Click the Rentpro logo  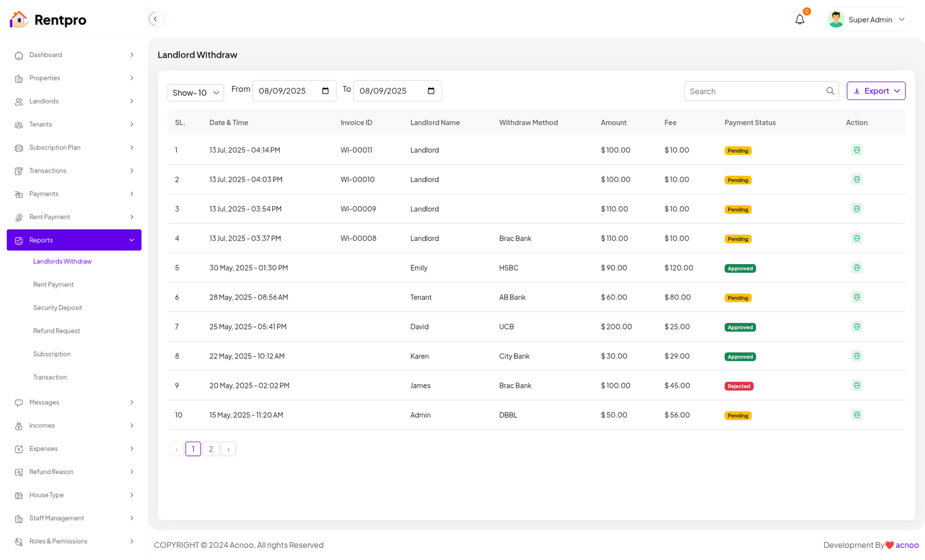(x=49, y=20)
